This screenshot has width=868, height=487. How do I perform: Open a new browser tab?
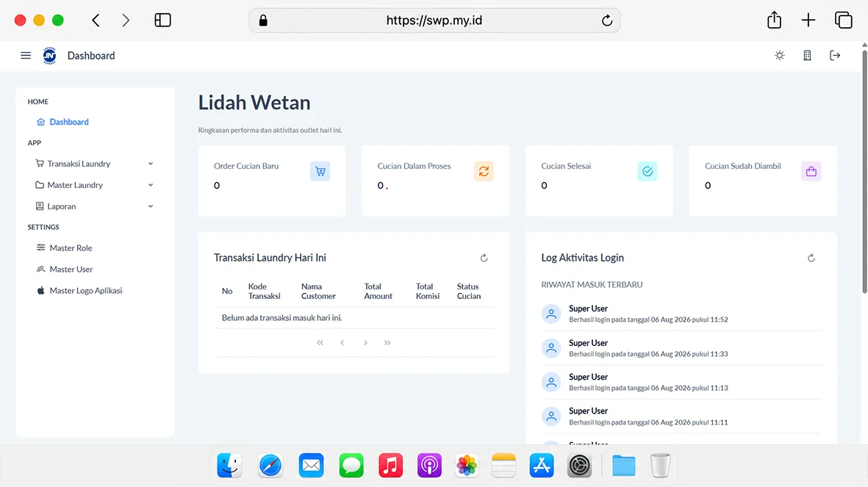[x=808, y=21]
